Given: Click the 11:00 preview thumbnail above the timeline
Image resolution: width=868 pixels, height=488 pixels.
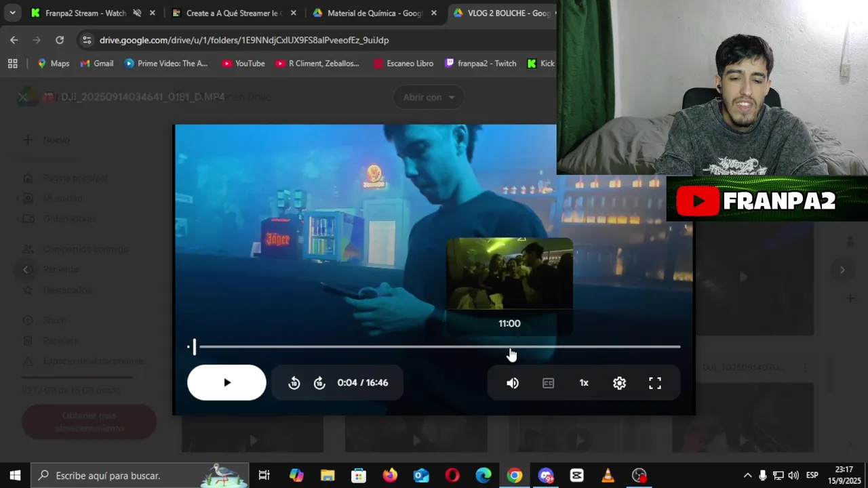Looking at the screenshot, I should pos(509,273).
